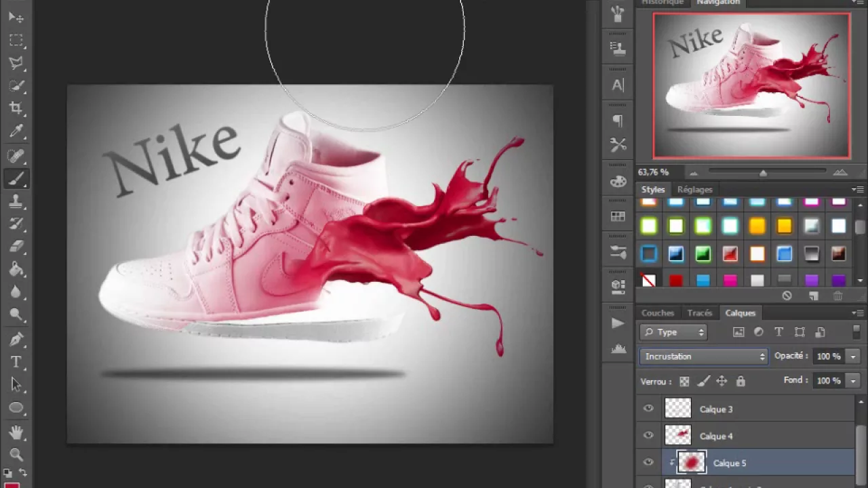The image size is (868, 488).
Task: Select the Eyedropper tool
Action: (16, 131)
